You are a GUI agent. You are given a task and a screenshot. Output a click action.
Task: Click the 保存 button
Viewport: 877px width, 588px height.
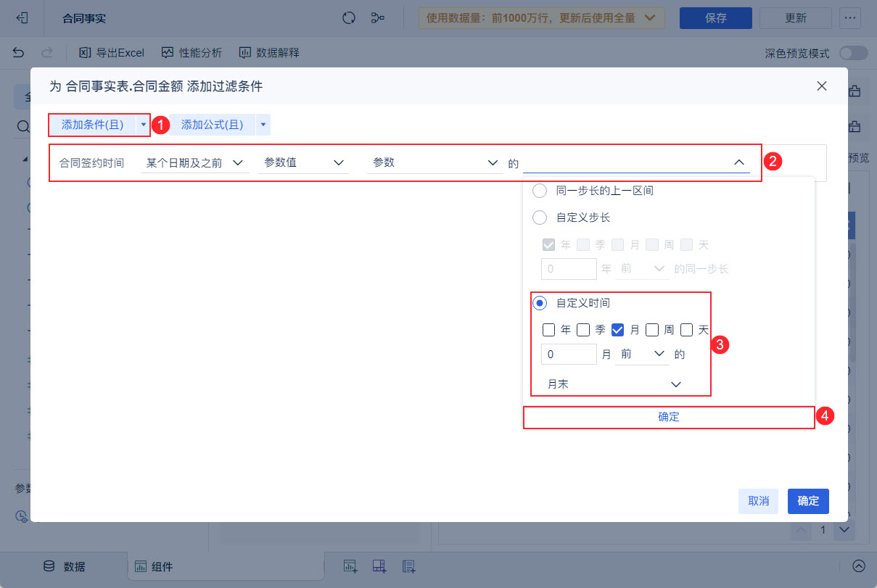click(x=716, y=18)
